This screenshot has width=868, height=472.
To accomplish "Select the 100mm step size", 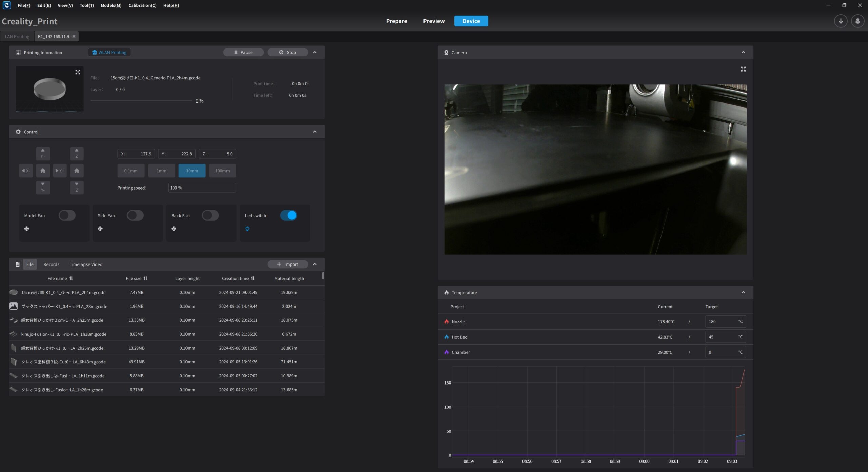I will 222,171.
